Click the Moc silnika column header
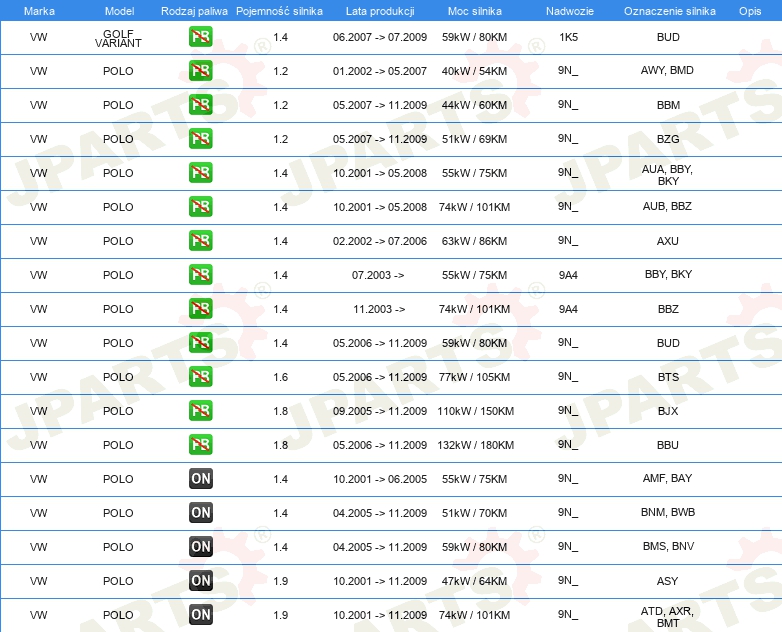This screenshot has height=632, width=782. (x=474, y=11)
